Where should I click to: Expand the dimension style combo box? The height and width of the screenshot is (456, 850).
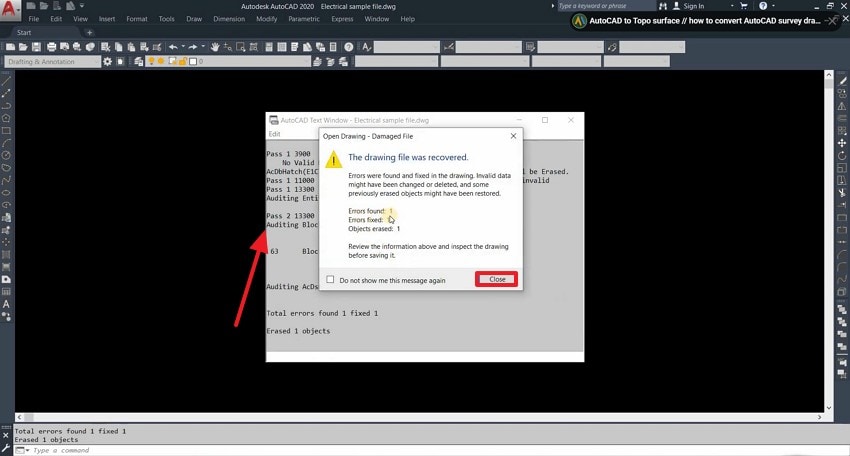[518, 47]
